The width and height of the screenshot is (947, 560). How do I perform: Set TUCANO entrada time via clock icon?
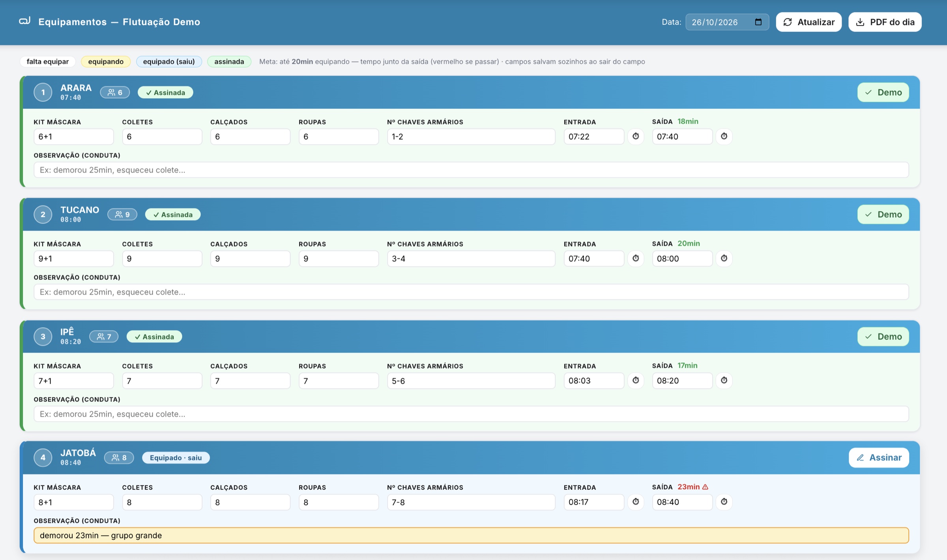coord(635,258)
